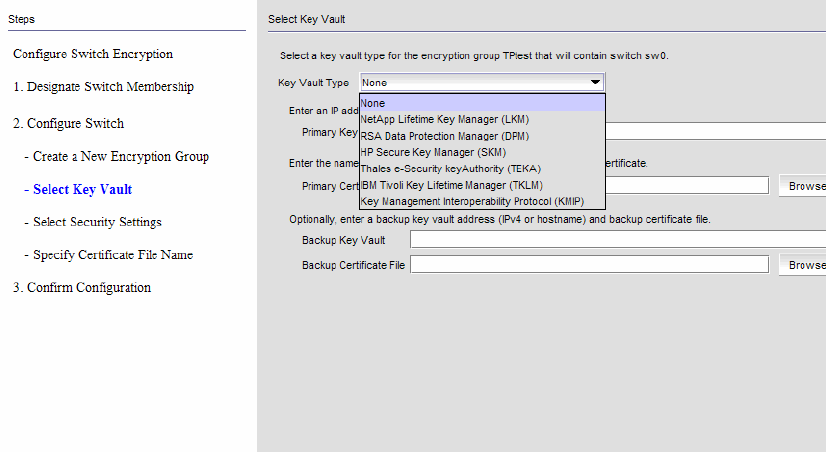The height and width of the screenshot is (452, 826).
Task: Select HP Secure Key Manager (SKM)
Action: [432, 152]
